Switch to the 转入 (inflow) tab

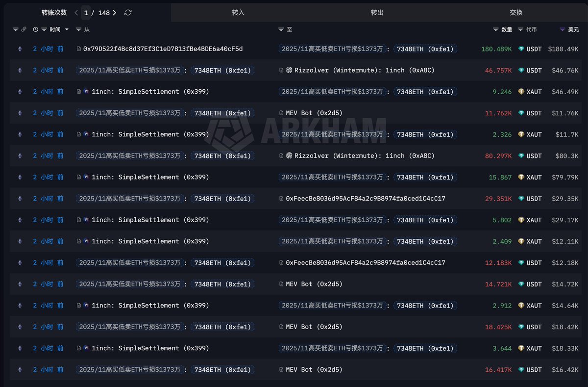[x=238, y=13]
